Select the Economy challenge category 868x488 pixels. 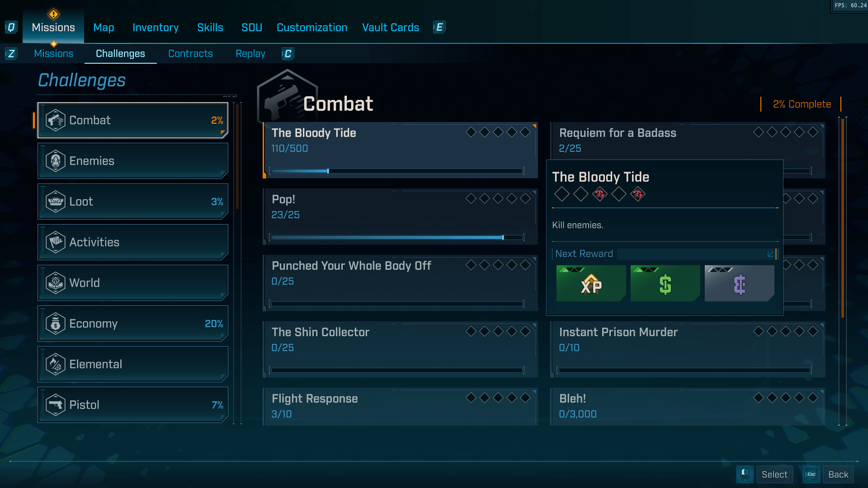coord(133,324)
